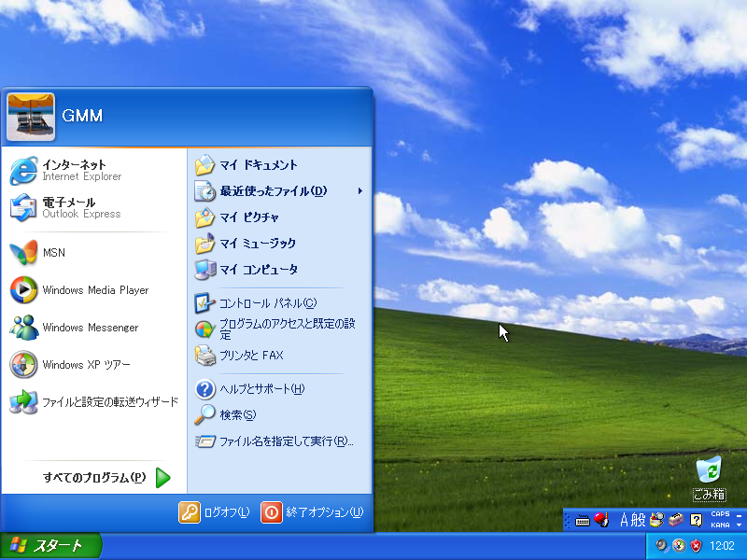
Task: Expand すべてのプログラム to show all programs
Action: pos(103,477)
